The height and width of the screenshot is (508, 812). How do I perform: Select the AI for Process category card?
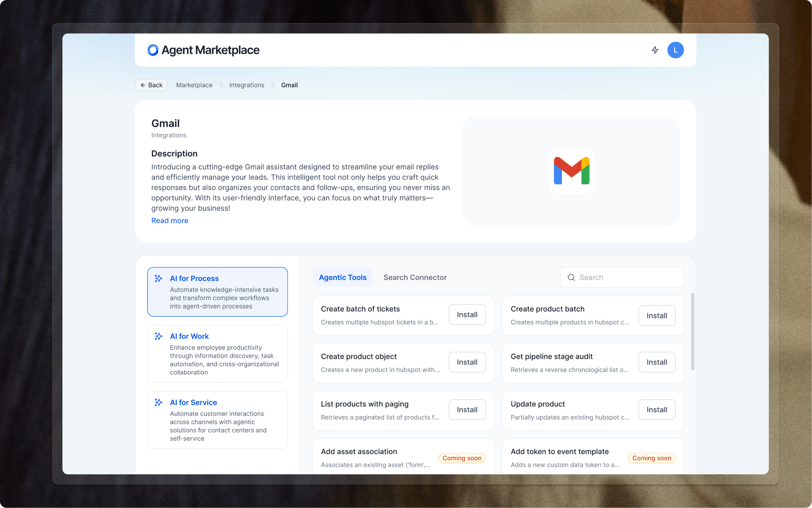click(x=217, y=292)
